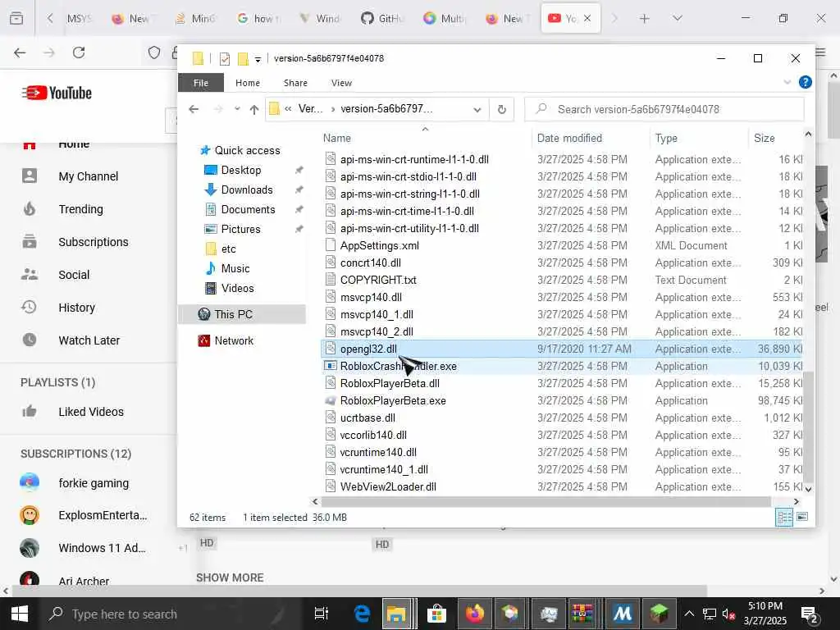
Task: Open the File menu in Explorer
Action: [x=201, y=83]
